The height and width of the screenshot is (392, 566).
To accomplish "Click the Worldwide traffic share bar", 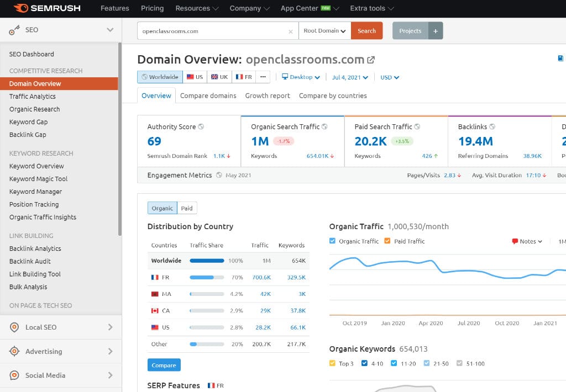I will 207,261.
